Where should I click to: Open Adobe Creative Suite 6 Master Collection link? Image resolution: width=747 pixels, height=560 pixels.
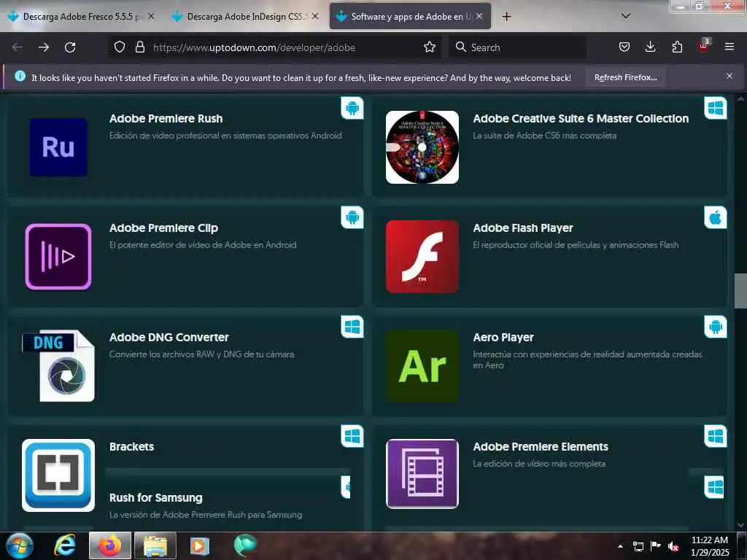581,119
